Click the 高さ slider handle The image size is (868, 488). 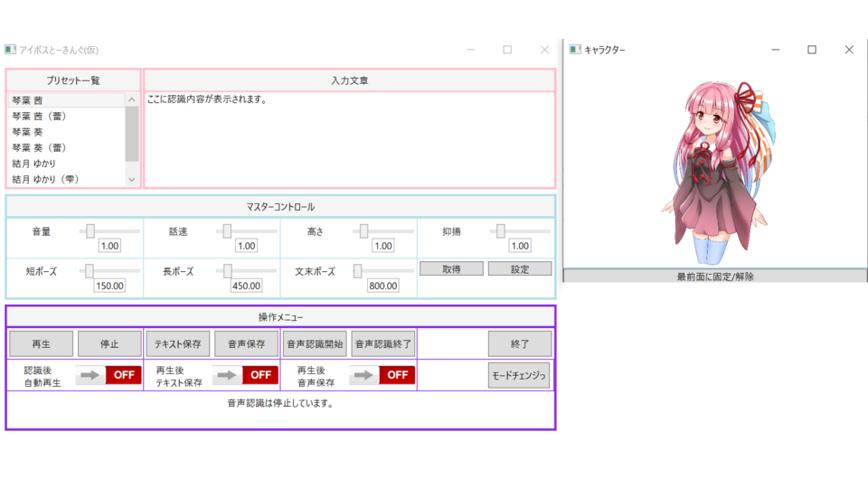(x=363, y=230)
